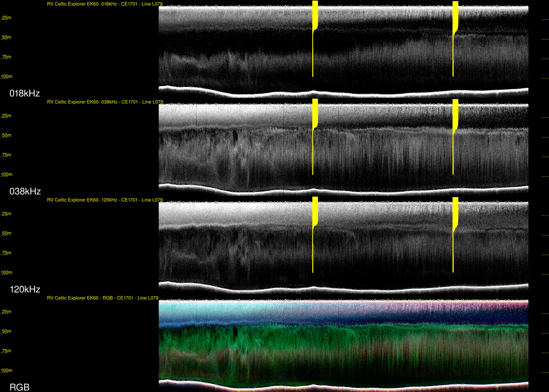Select the 120kHz echogram title text
Screen dimensions: 549x392
(x=104, y=200)
